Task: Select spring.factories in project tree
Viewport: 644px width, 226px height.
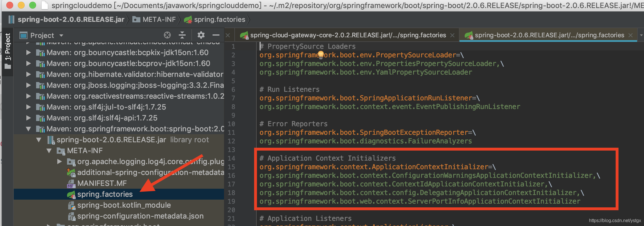Action: (x=119, y=194)
